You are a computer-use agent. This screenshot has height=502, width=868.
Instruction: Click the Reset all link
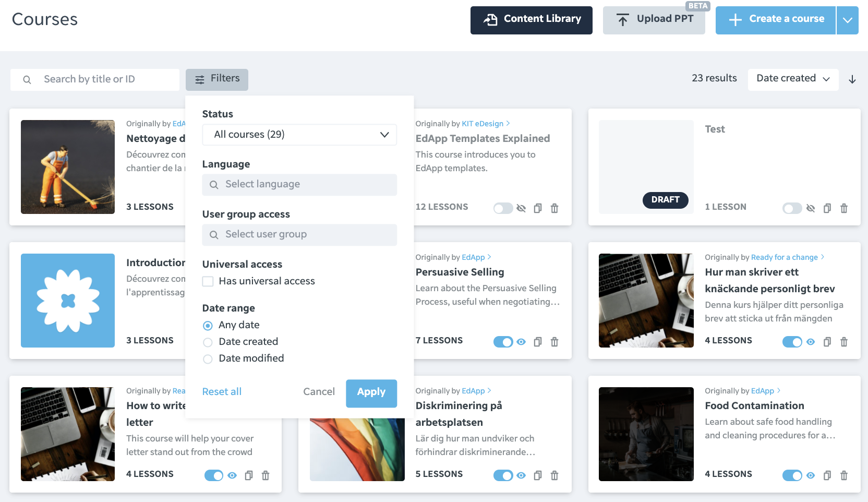[x=221, y=392]
